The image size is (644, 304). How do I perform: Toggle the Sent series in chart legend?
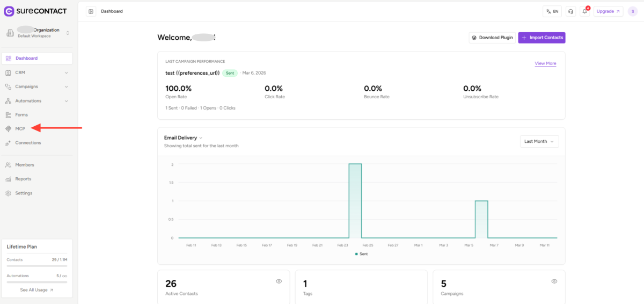pyautogui.click(x=361, y=254)
